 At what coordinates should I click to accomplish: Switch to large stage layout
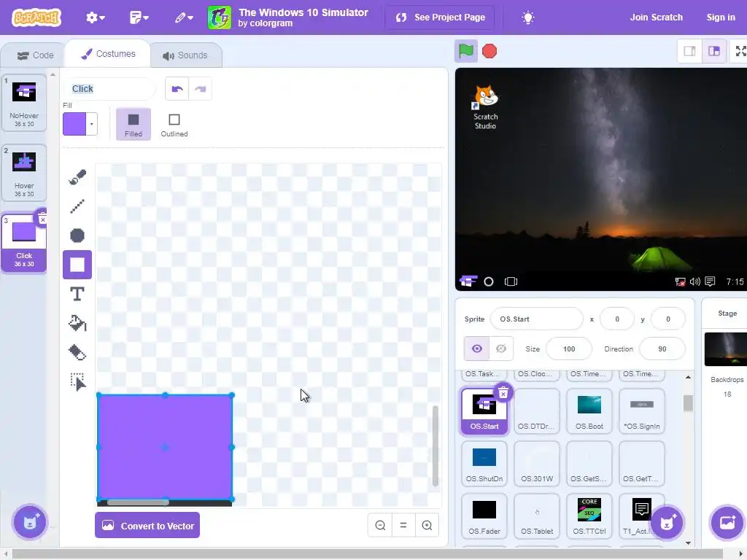tap(713, 51)
